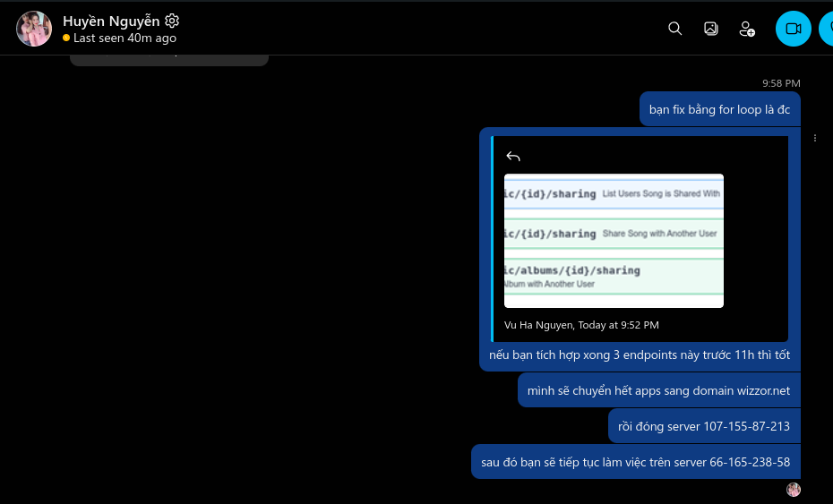Open Huyền Nguyễn's profile picture
The width and height of the screenshot is (833, 504).
[x=34, y=29]
